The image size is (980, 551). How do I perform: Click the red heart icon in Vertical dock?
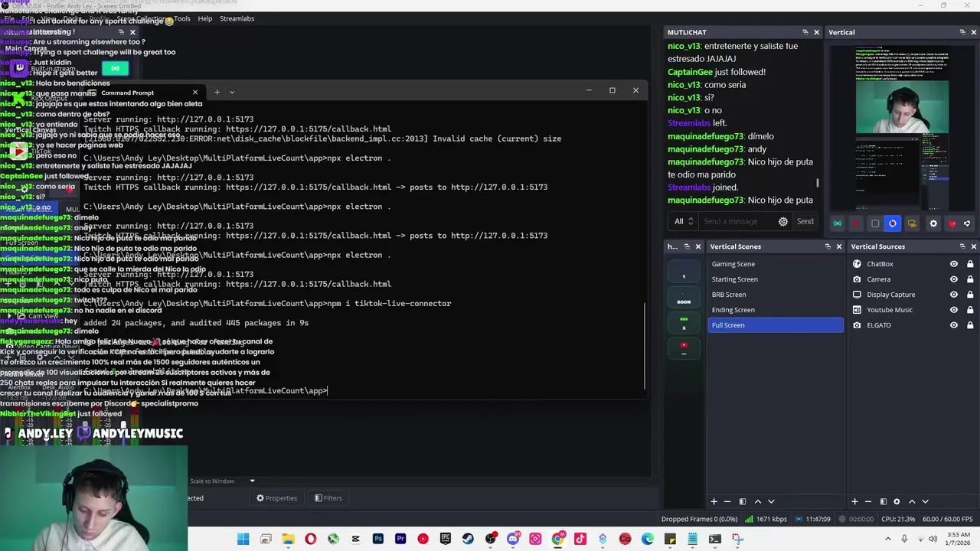pyautogui.click(x=952, y=223)
